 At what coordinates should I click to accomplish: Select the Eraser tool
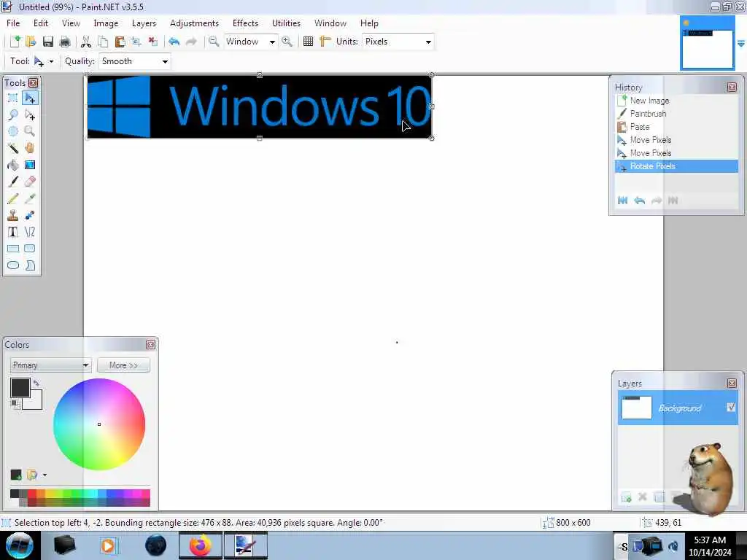(30, 182)
